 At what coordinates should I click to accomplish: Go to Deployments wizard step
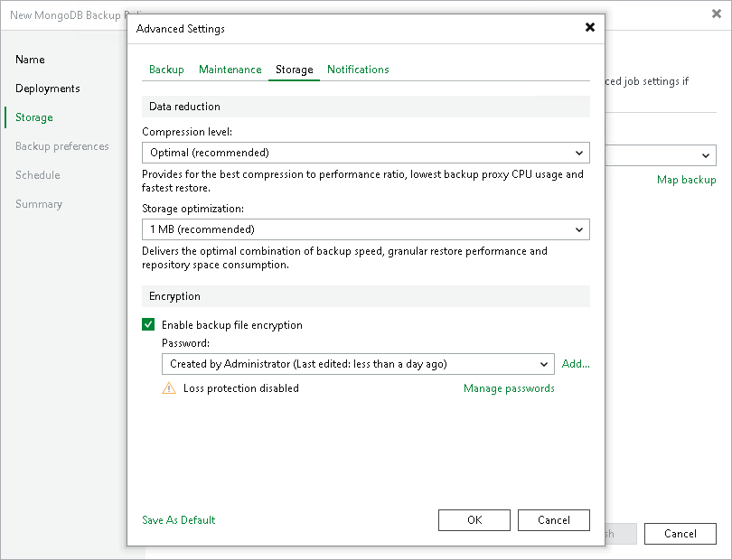[x=48, y=89]
